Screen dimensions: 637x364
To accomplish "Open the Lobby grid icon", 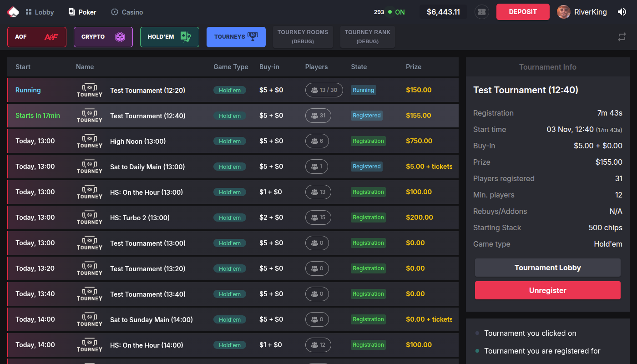I will pyautogui.click(x=28, y=12).
